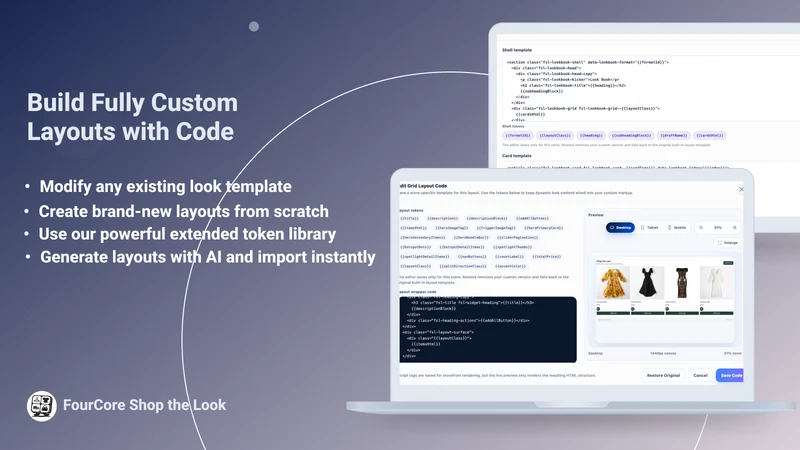Screen dimensions: 800x450
Task: Insert the {{descriptionBlock}} token
Action: pyautogui.click(x=487, y=218)
